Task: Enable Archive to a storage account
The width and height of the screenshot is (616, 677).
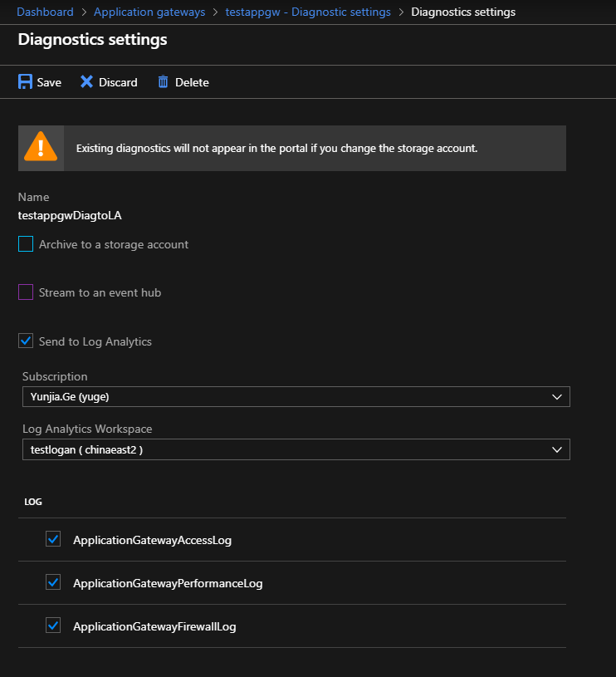Action: [x=26, y=244]
